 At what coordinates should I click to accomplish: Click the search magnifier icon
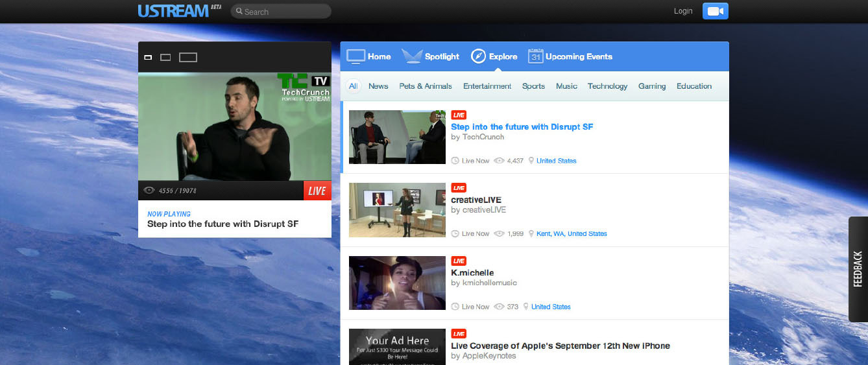pos(239,12)
